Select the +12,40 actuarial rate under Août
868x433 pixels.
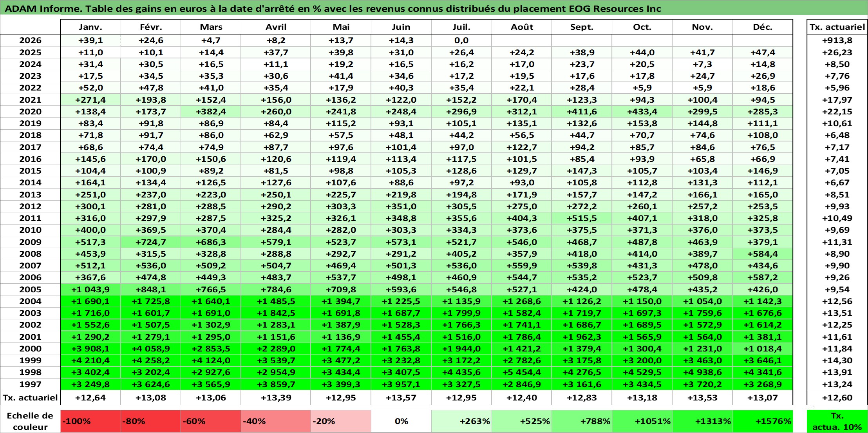tap(522, 398)
